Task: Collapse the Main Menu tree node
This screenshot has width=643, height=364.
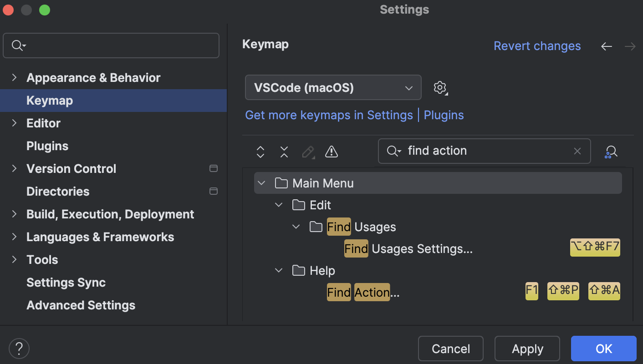Action: tap(261, 183)
